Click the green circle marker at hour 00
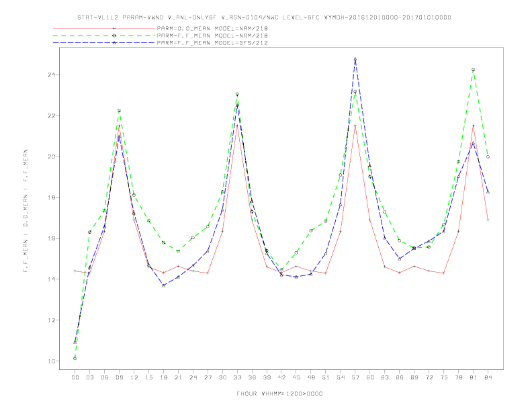532x411 pixels. click(75, 358)
